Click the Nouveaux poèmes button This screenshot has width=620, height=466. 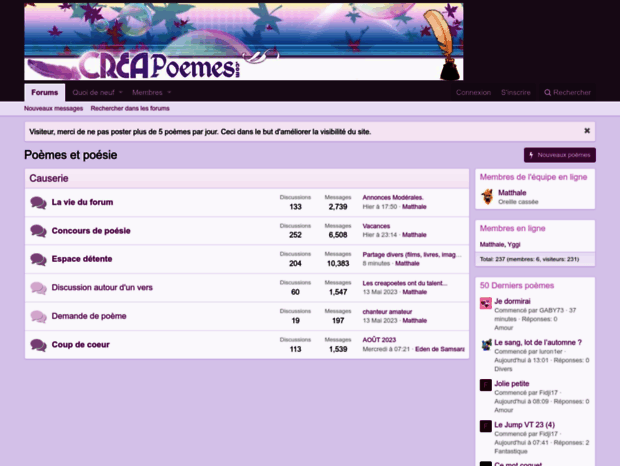point(560,155)
